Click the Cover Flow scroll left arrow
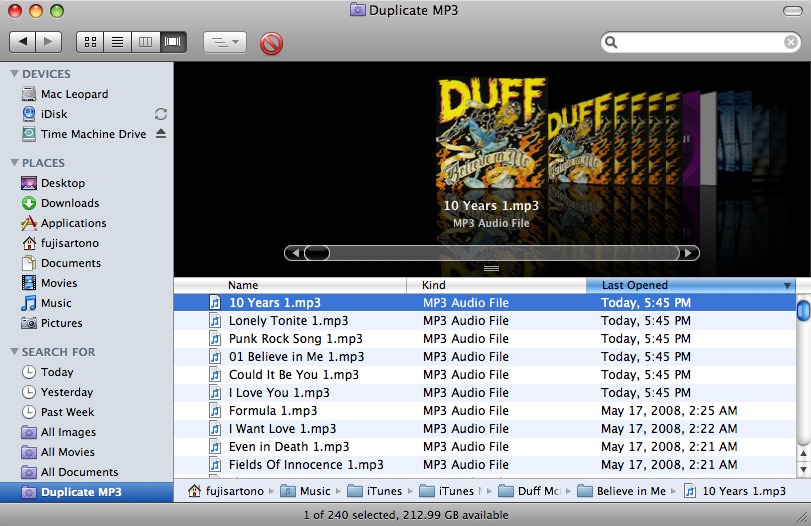This screenshot has width=811, height=526. tap(295, 253)
